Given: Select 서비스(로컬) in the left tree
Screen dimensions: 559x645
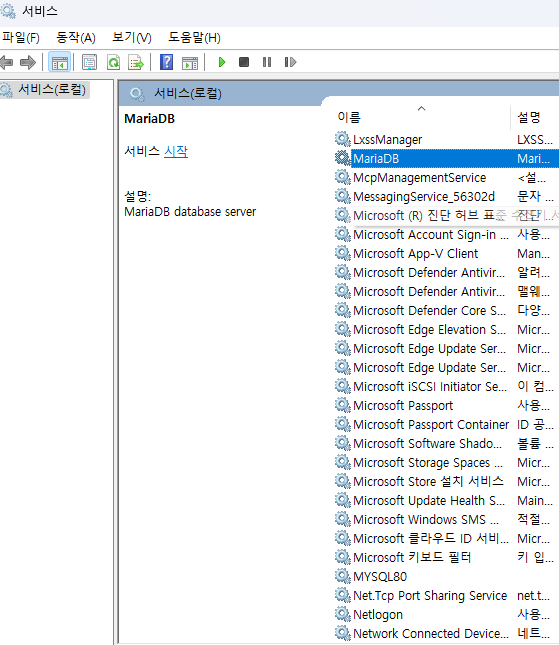Looking at the screenshot, I should 52,89.
